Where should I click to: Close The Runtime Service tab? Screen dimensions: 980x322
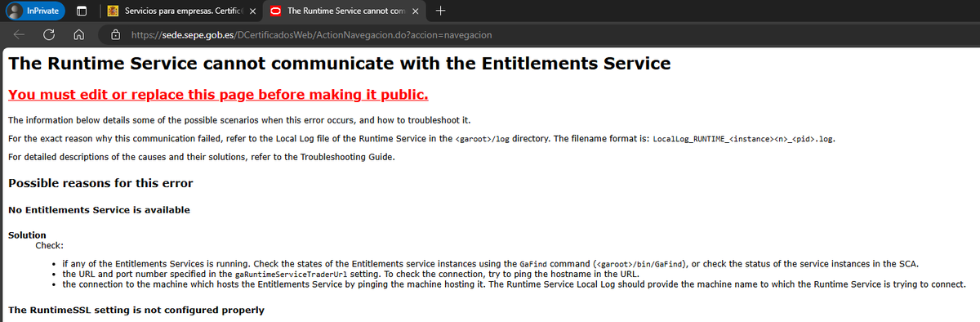(416, 11)
